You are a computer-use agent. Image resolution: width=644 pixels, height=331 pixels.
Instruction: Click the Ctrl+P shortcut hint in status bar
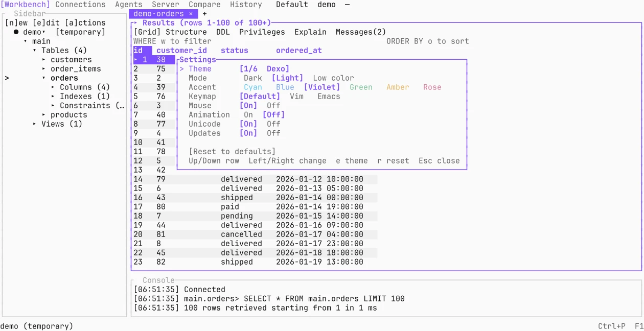(x=612, y=326)
